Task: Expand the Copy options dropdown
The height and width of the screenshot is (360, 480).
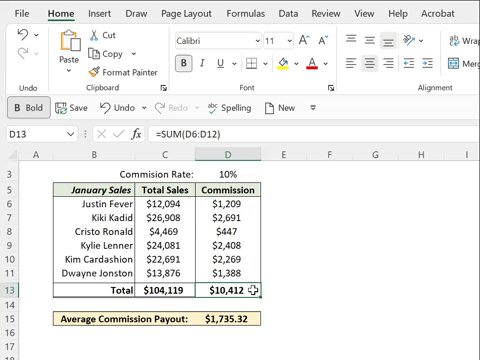Action: click(134, 54)
